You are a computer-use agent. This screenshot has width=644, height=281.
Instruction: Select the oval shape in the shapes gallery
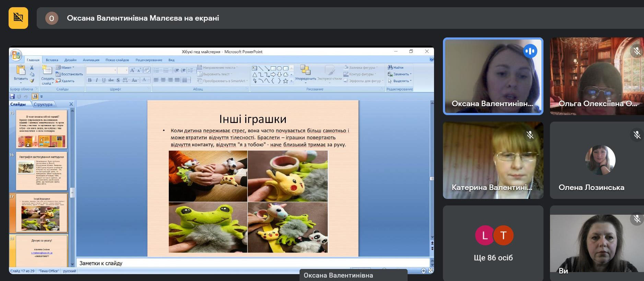tap(279, 68)
